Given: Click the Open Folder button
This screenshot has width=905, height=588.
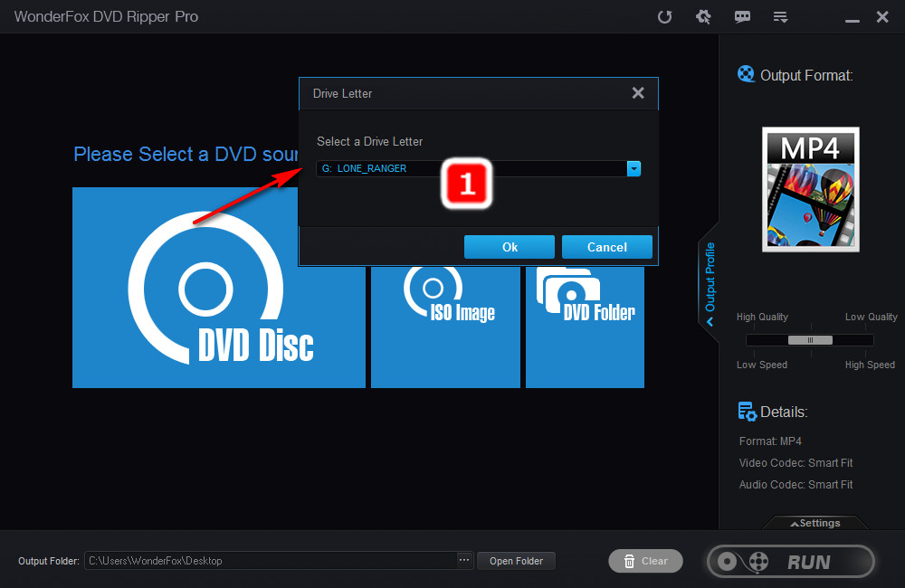Looking at the screenshot, I should 516,561.
